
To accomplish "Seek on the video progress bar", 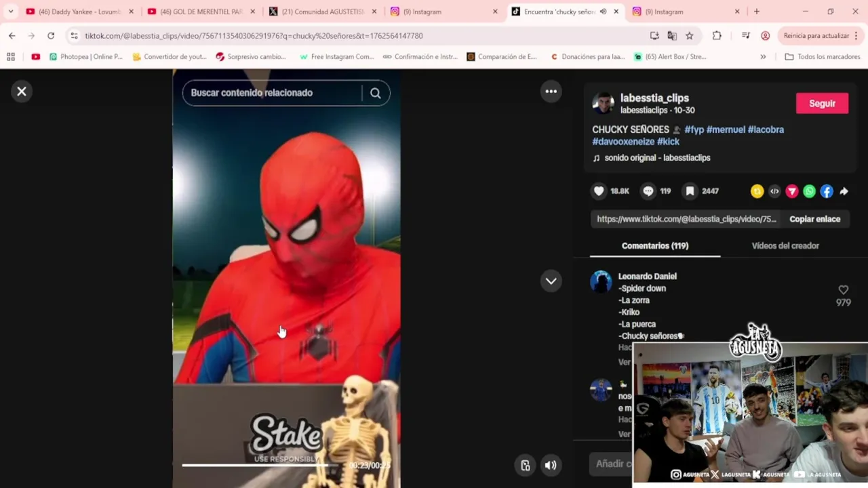I will pyautogui.click(x=286, y=465).
